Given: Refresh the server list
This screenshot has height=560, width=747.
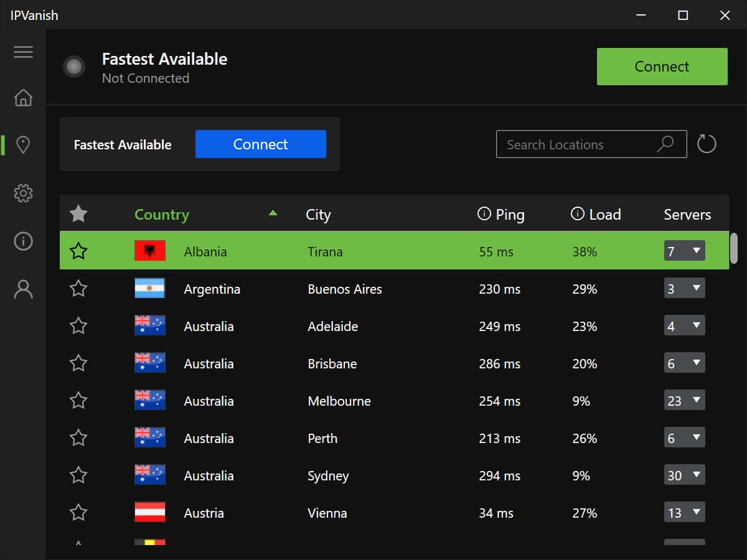Looking at the screenshot, I should coord(706,144).
